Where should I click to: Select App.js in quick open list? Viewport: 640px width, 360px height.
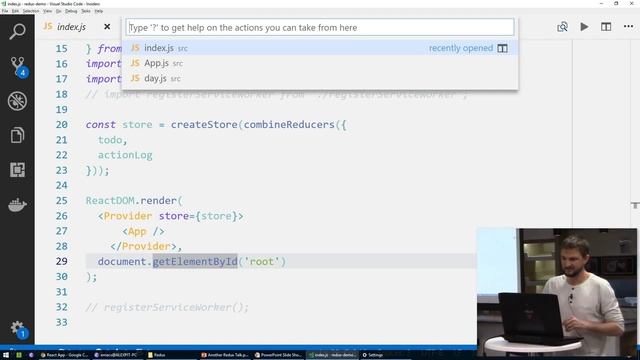tap(320, 63)
